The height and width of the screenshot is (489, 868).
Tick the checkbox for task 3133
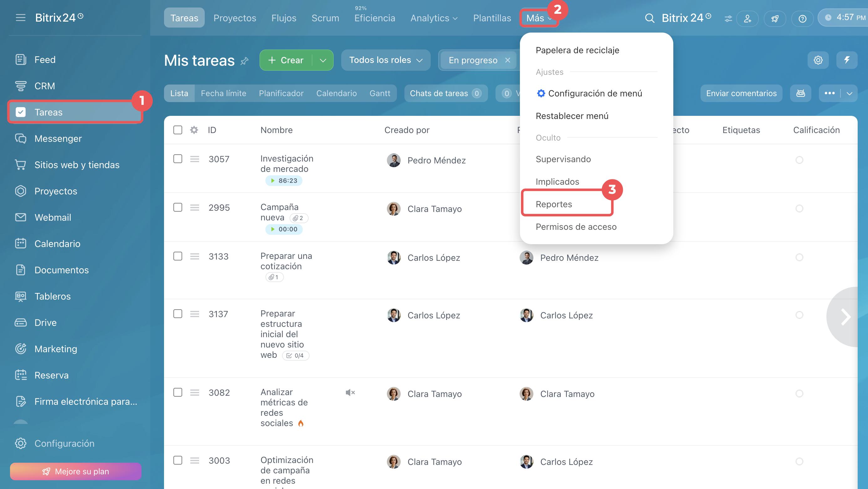[177, 256]
